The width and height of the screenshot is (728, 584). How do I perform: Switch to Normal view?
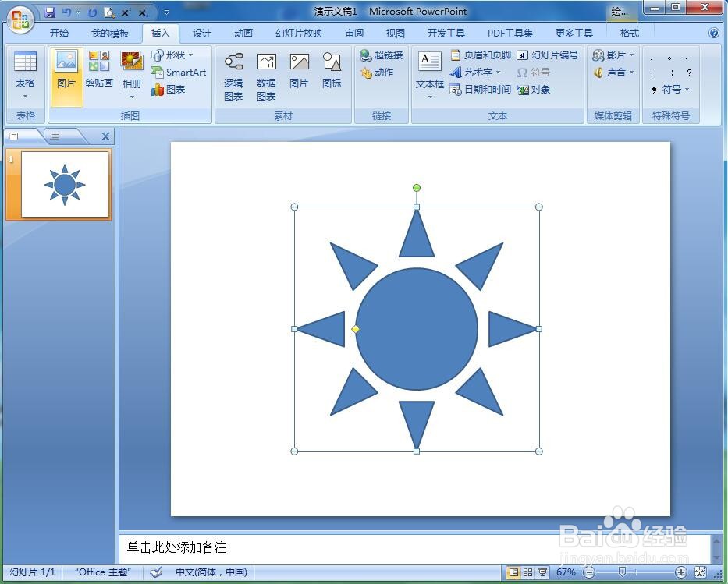513,572
